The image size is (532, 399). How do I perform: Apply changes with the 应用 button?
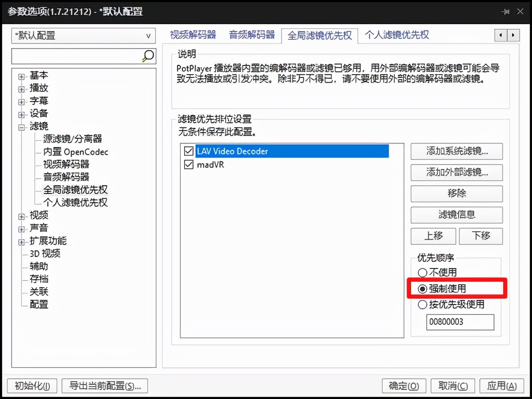pos(501,386)
